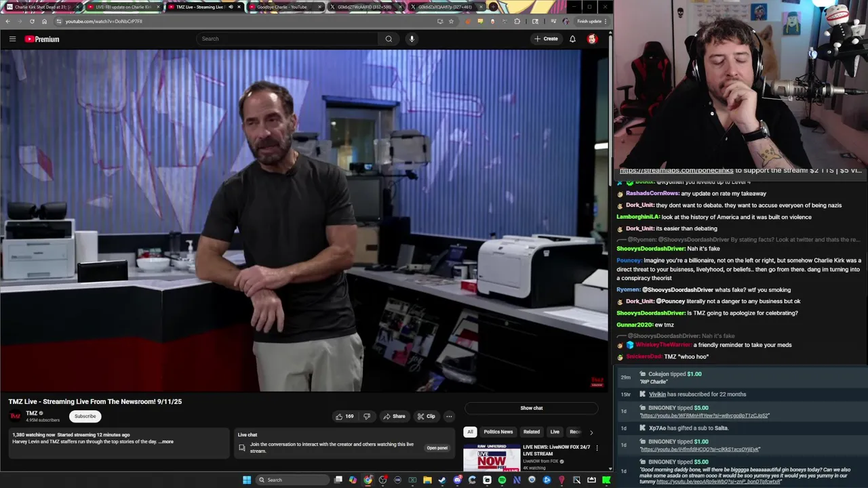
Task: Open the browser extensions puzzle icon
Action: pos(517,21)
